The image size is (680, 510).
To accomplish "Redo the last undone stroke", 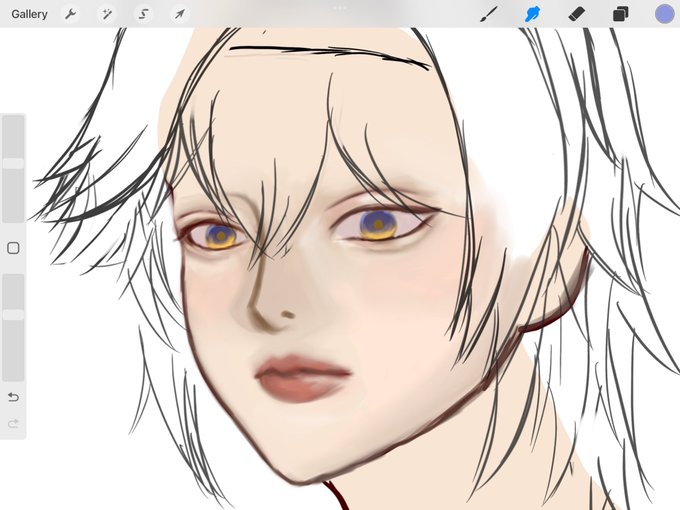I will point(13,423).
